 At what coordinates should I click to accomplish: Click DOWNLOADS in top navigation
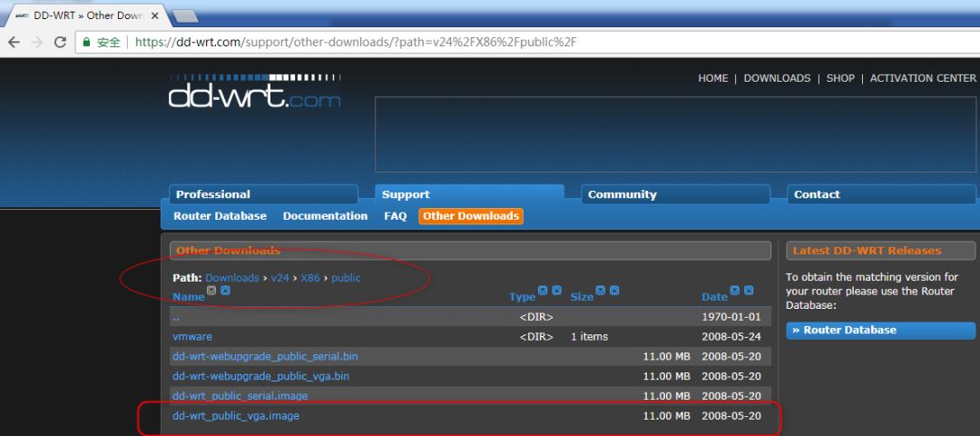(777, 78)
